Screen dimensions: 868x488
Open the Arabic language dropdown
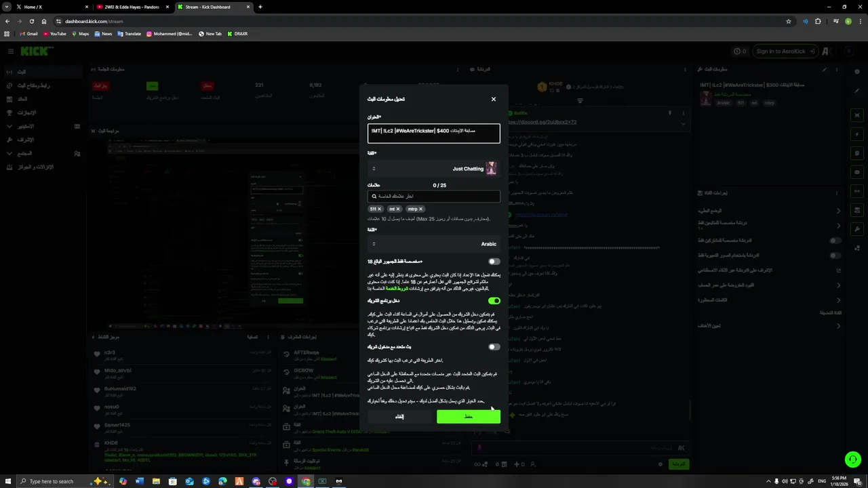tap(434, 244)
